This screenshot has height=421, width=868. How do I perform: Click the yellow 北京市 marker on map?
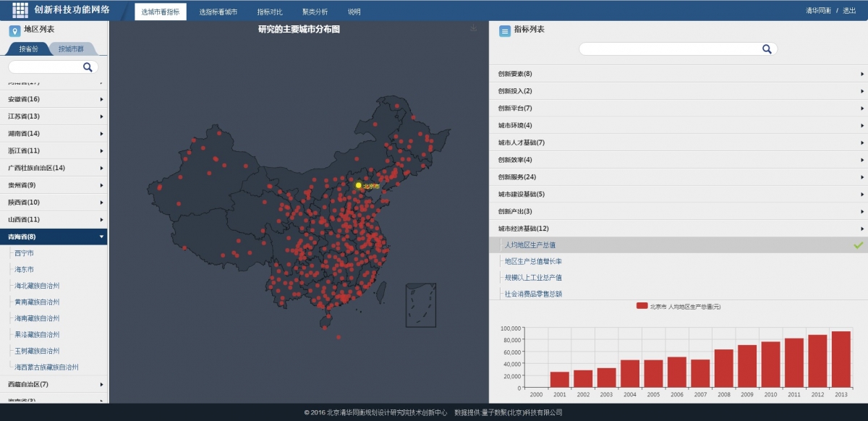tap(358, 185)
